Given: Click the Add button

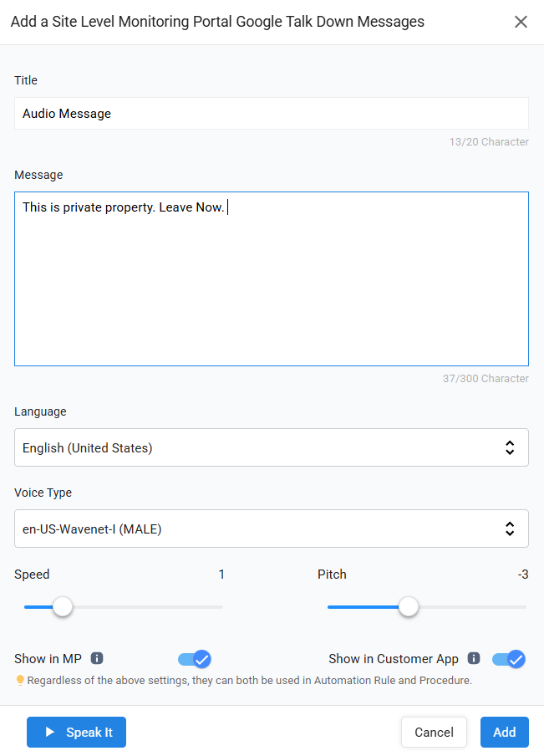Looking at the screenshot, I should [x=504, y=733].
